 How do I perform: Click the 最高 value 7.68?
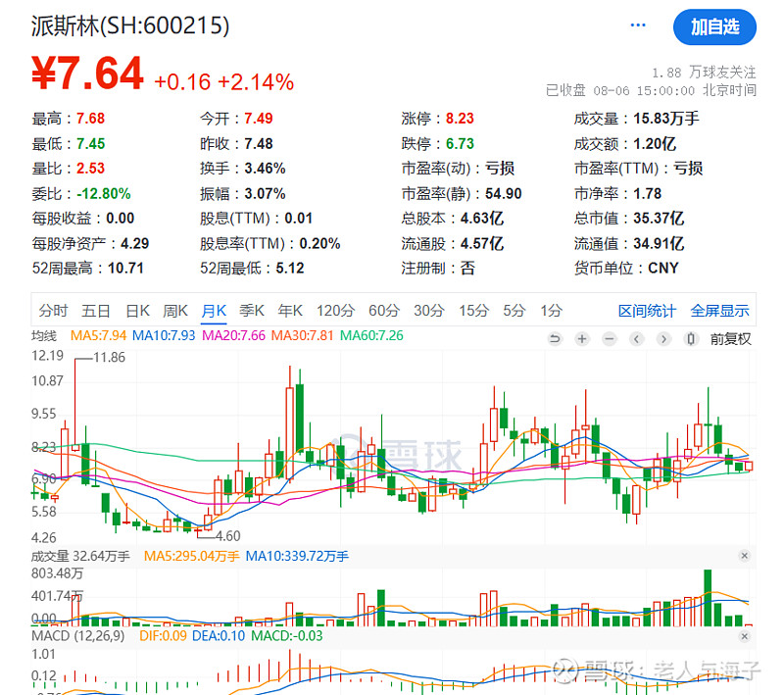pos(90,119)
